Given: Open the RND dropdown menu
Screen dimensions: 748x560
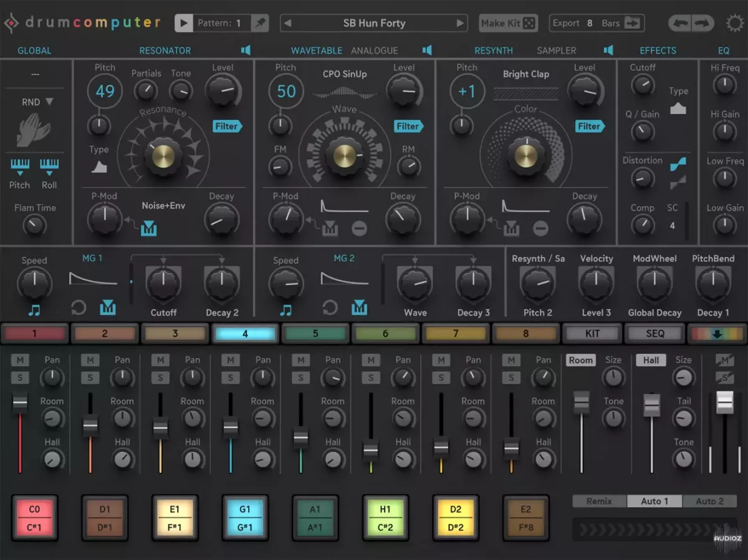Looking at the screenshot, I should click(x=38, y=102).
